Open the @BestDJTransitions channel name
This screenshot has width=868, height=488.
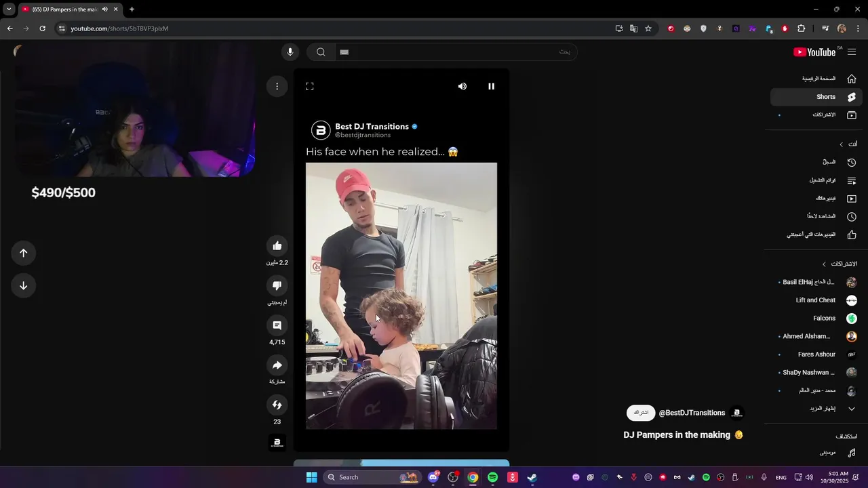tap(692, 413)
